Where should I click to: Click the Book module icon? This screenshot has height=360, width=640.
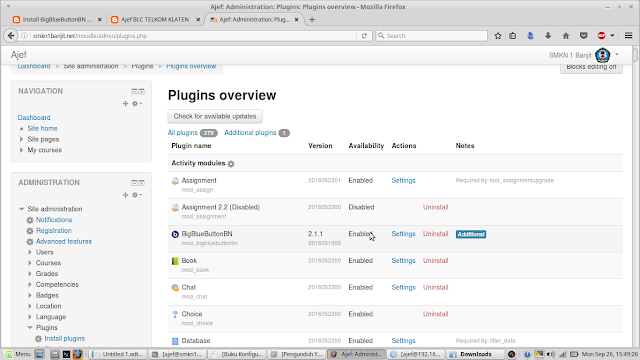point(175,261)
